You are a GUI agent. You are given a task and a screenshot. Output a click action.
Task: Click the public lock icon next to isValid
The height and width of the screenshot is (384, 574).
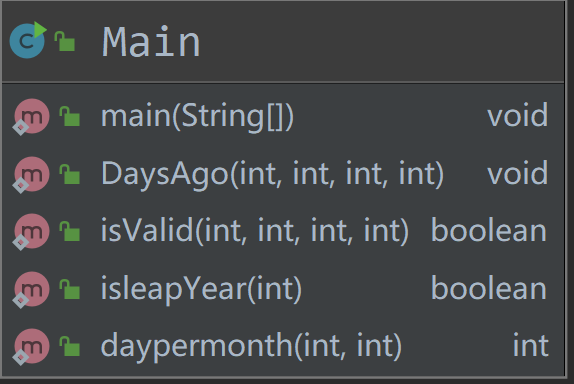click(x=70, y=231)
